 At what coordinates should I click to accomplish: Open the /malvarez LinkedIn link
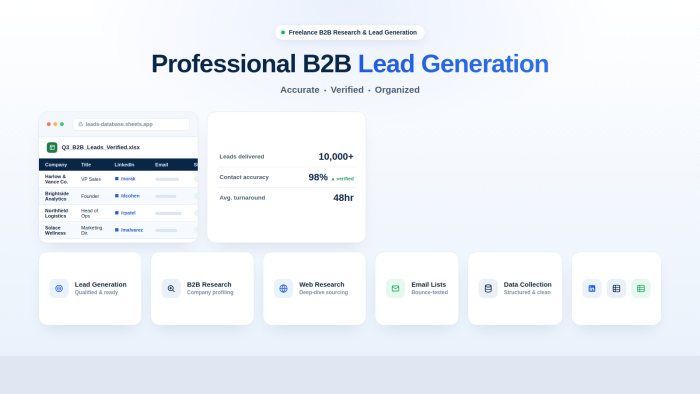click(x=129, y=230)
